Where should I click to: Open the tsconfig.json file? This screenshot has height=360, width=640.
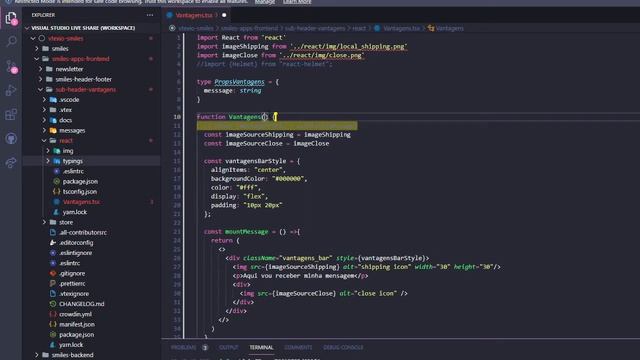80,191
